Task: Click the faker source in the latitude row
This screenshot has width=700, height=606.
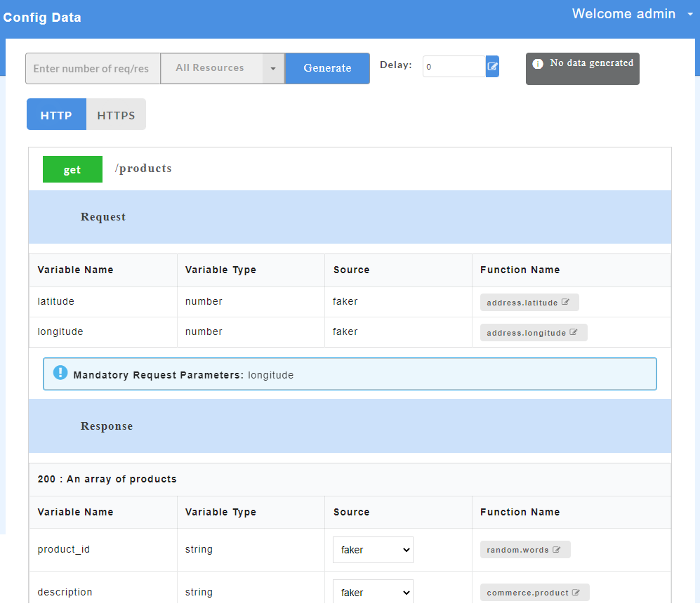Action: pos(345,301)
